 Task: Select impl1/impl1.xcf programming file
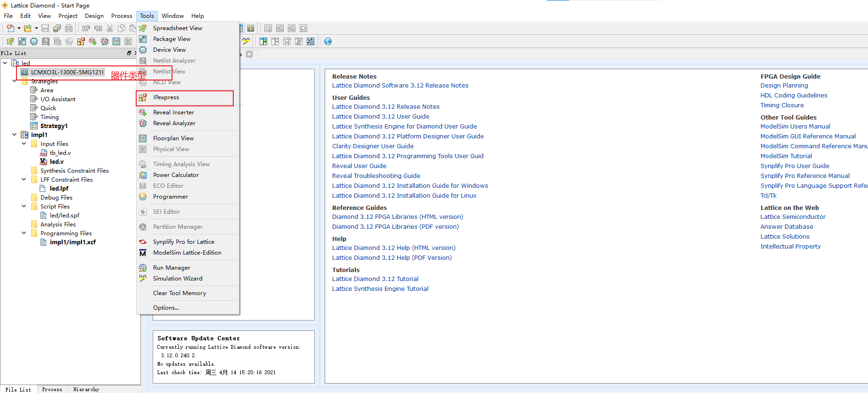[73, 242]
